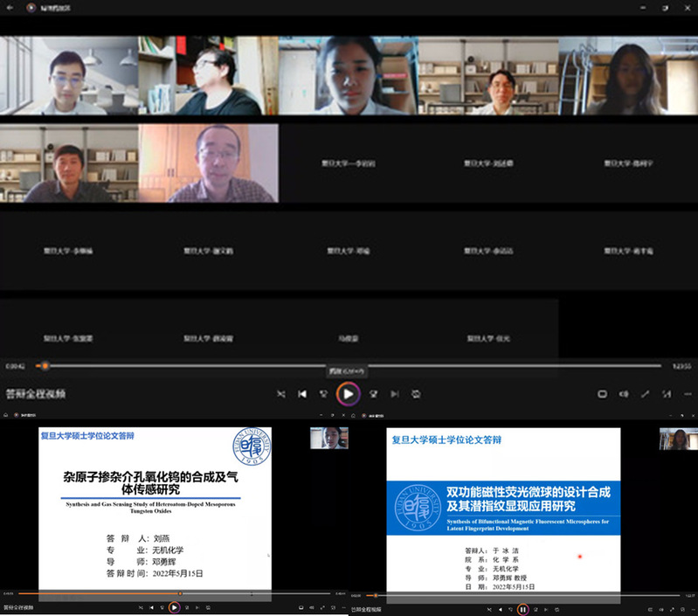Toggle loop playback in main player

[416, 394]
